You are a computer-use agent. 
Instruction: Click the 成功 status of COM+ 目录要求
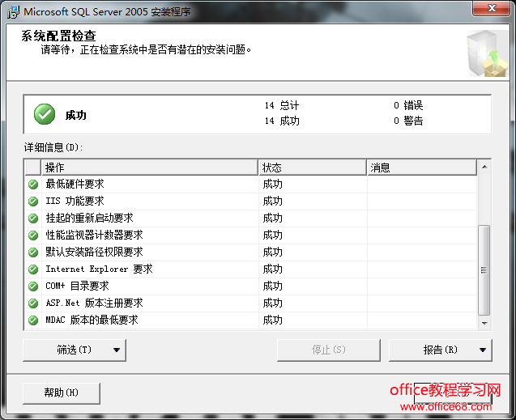[x=272, y=286]
